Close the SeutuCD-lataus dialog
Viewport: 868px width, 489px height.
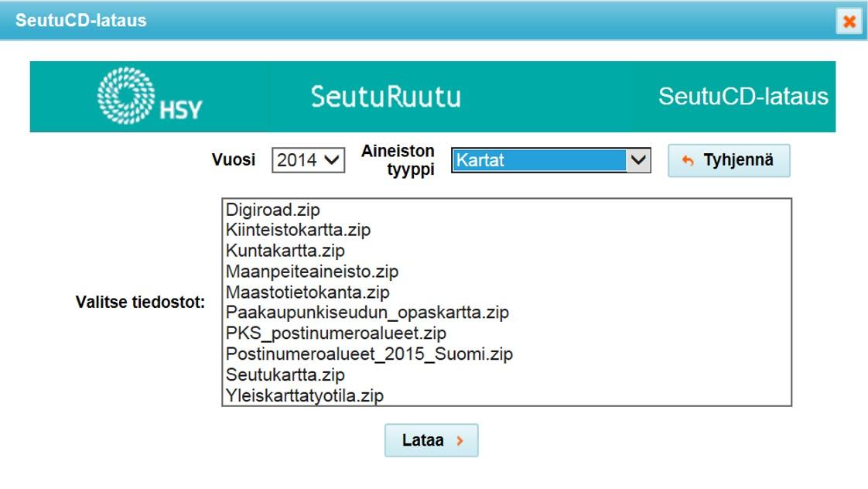[849, 22]
